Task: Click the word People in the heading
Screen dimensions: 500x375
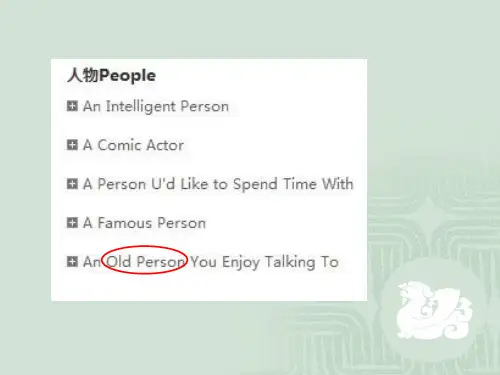Action: [x=127, y=76]
